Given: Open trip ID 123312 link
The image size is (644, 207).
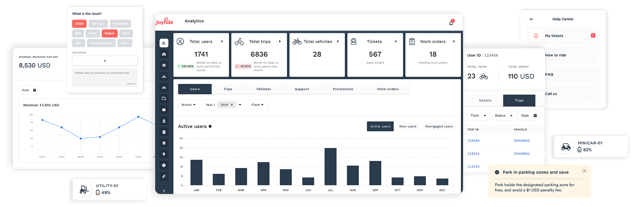Looking at the screenshot, I should tap(473, 154).
